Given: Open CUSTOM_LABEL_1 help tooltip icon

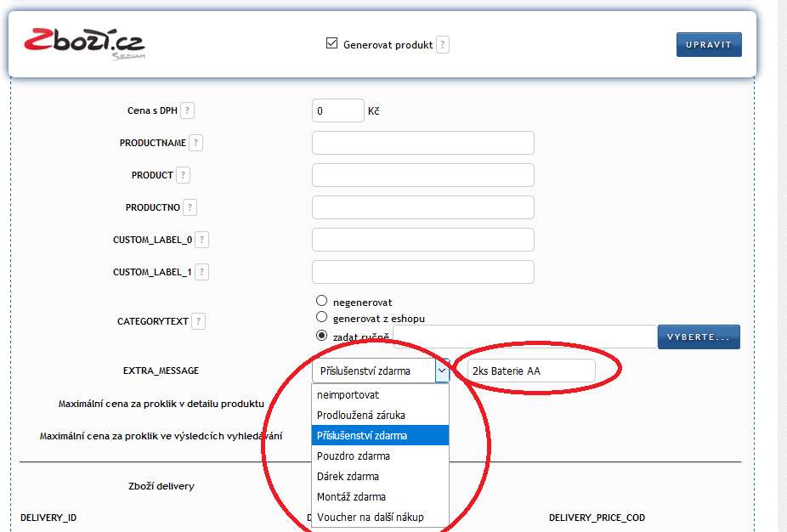Looking at the screenshot, I should click(202, 272).
